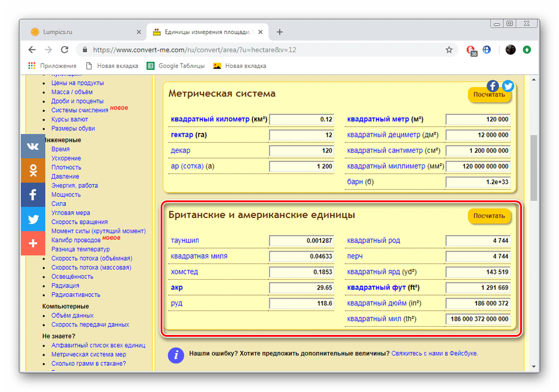
Task: Open the Давление converter link
Action: point(65,176)
